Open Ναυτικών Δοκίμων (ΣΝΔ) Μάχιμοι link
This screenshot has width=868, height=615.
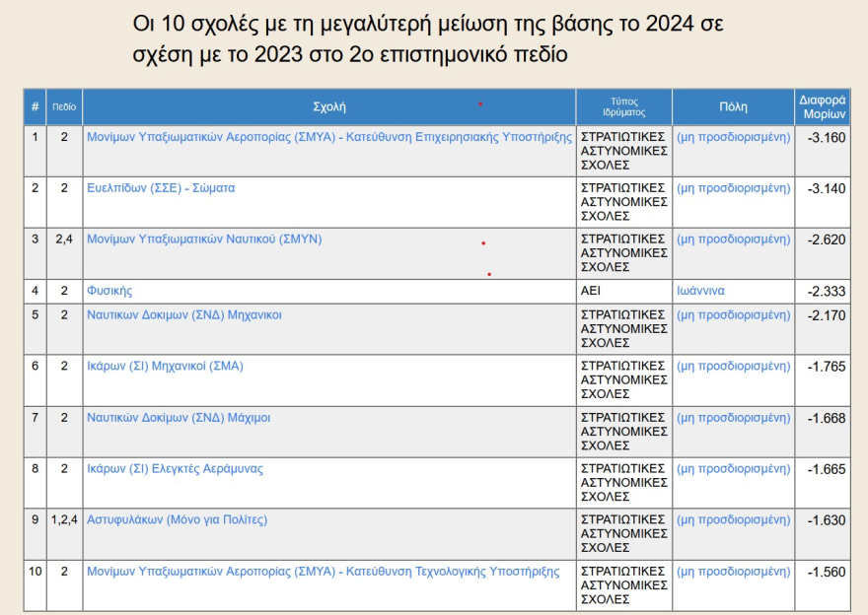point(179,417)
